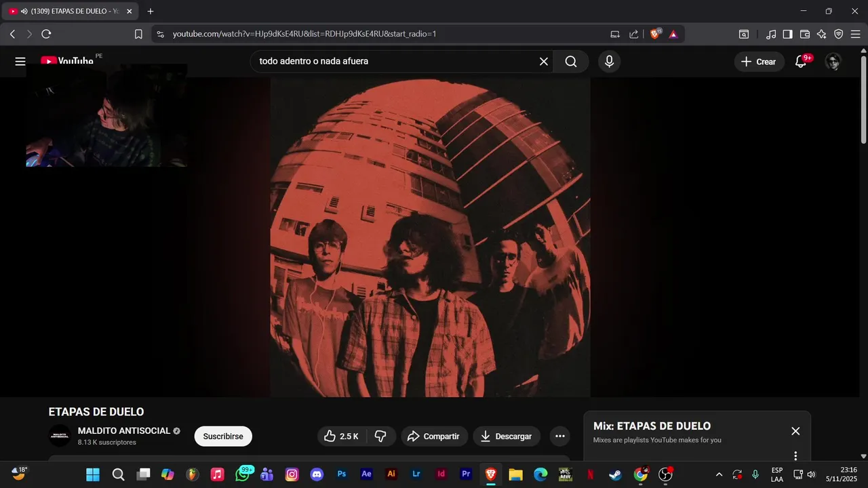Open Brave Rewards triangle icon
Image resolution: width=868 pixels, height=488 pixels.
click(673, 34)
